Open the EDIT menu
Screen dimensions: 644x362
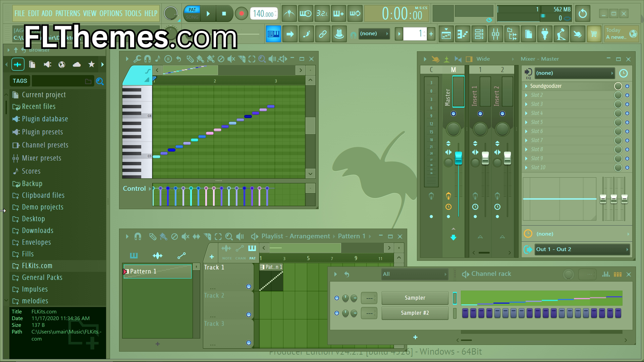click(34, 13)
